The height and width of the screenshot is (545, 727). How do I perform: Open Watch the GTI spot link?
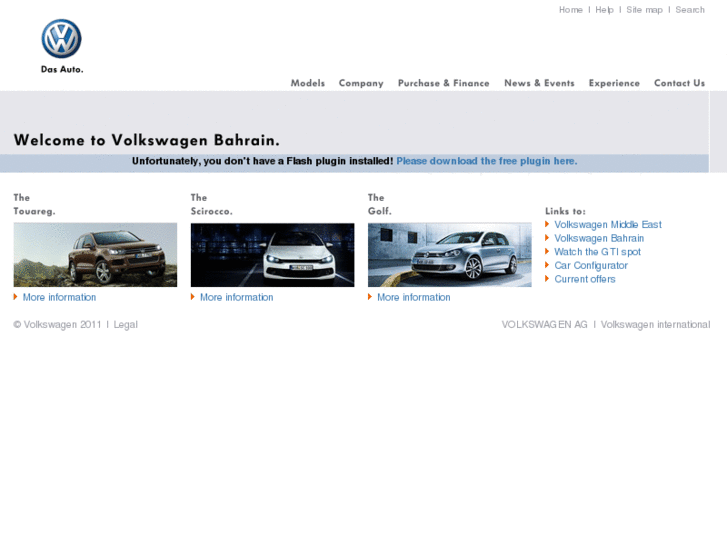[598, 252]
